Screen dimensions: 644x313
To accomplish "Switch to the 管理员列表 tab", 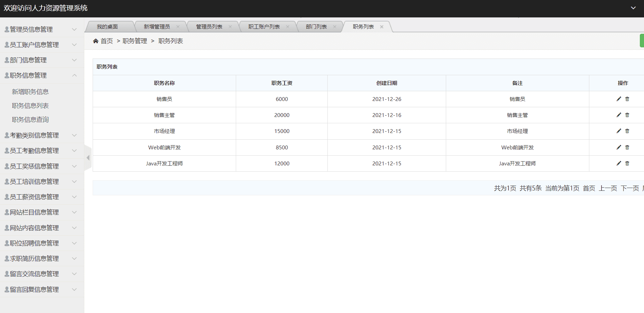I will (x=209, y=27).
